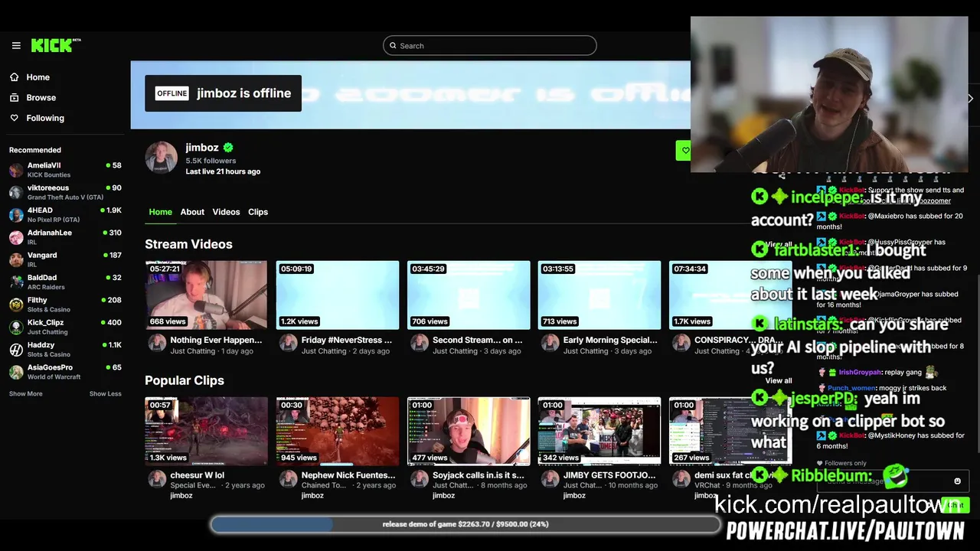Click jimboz profile avatar
This screenshot has height=551, width=980.
pos(161,158)
